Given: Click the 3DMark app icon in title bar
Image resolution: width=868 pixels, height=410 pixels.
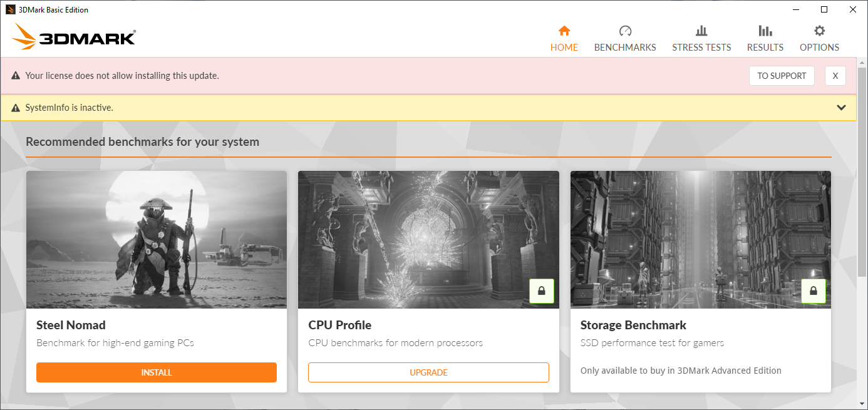Looking at the screenshot, I should pos(11,9).
